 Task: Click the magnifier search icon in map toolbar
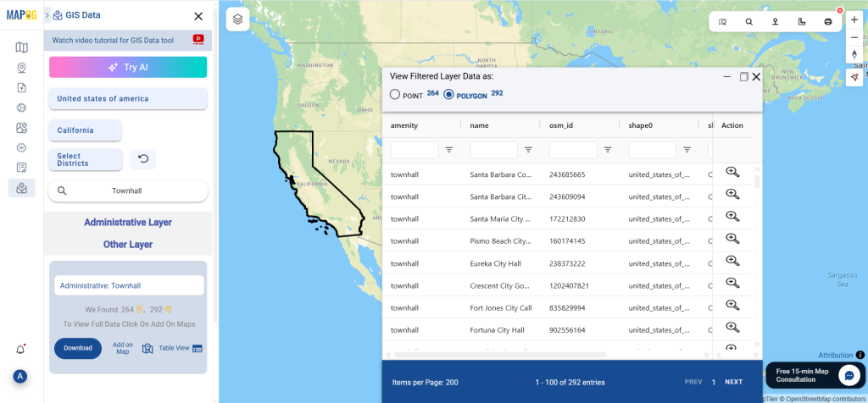pos(749,22)
